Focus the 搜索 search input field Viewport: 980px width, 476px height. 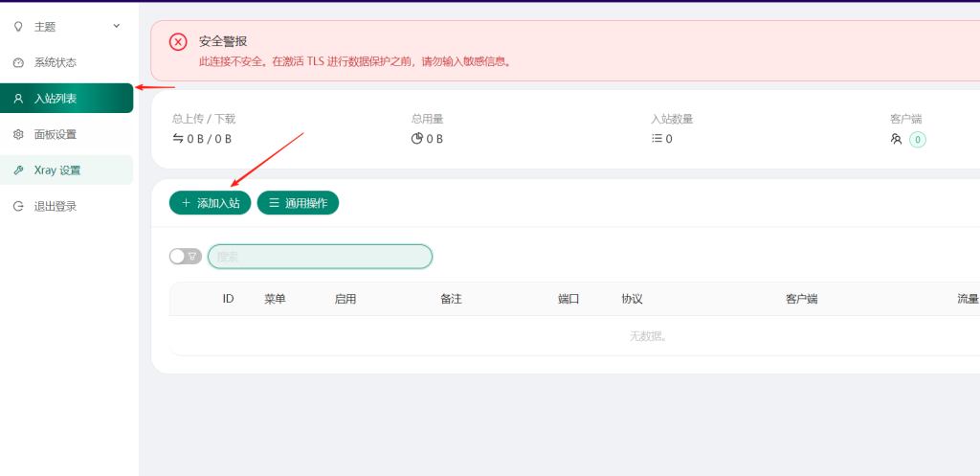[320, 257]
